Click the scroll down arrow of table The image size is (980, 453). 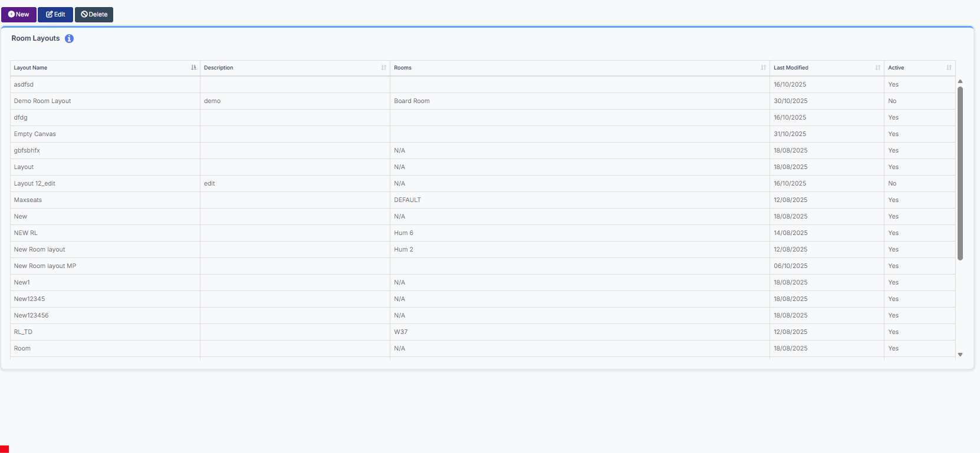click(960, 355)
